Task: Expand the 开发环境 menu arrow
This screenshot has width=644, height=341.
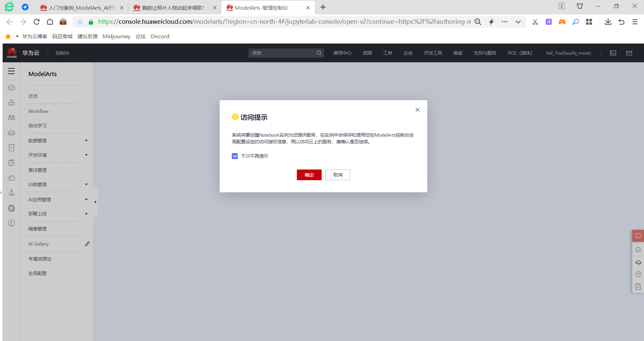Action: pos(87,155)
